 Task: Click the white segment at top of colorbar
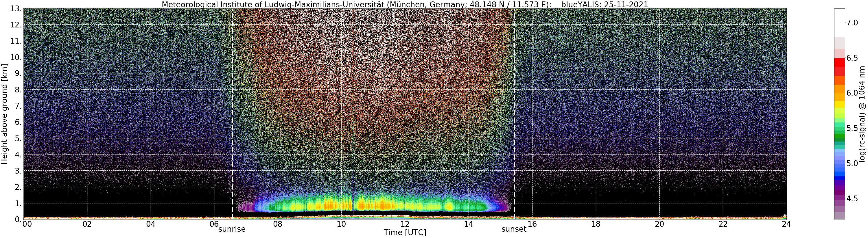point(839,23)
